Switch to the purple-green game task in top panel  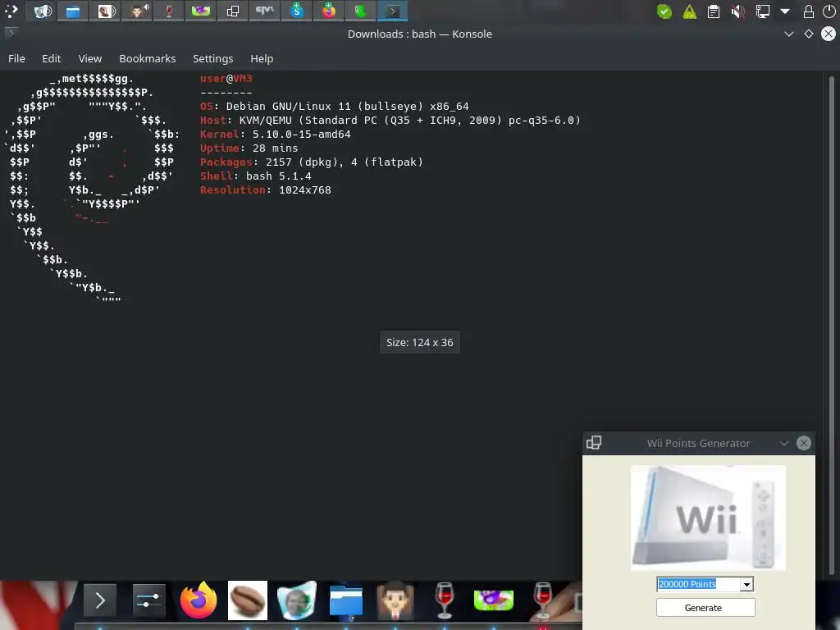pos(201,11)
